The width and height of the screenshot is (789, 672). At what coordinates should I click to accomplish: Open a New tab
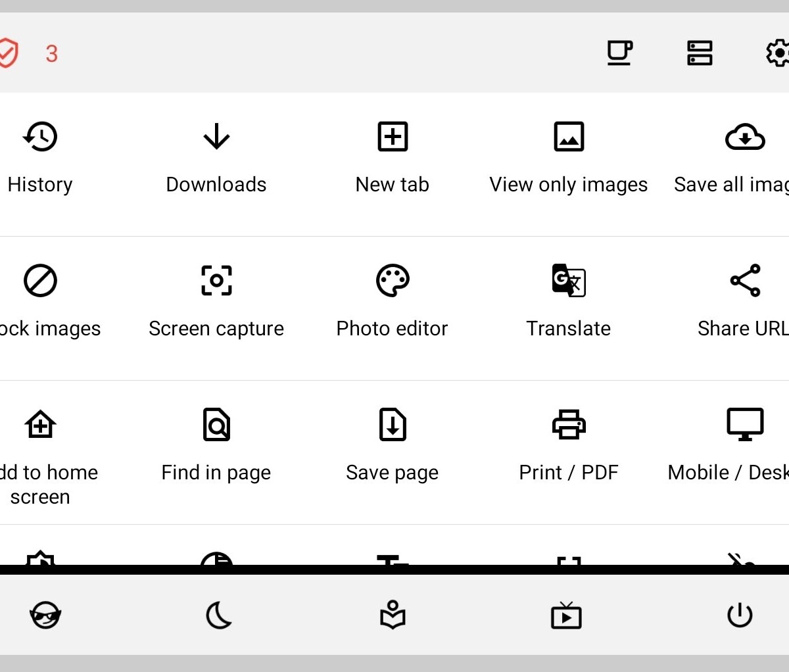tap(393, 137)
